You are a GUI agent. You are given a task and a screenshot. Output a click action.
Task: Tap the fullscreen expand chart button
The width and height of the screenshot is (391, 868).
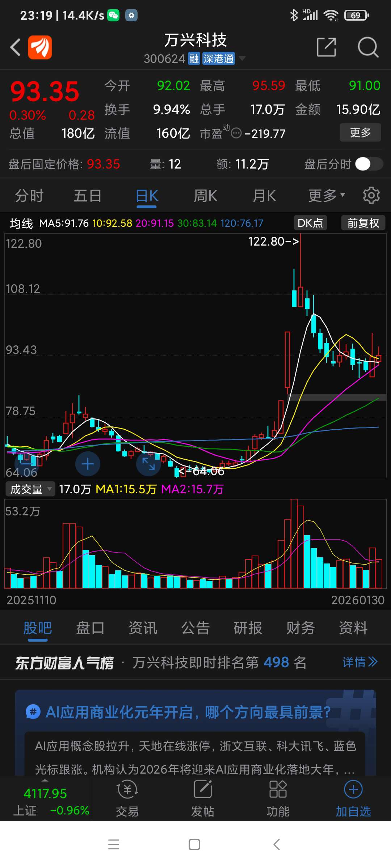(148, 464)
